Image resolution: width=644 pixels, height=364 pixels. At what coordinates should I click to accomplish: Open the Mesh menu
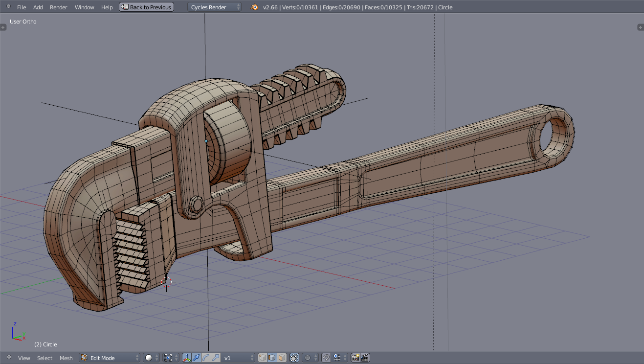tap(66, 358)
